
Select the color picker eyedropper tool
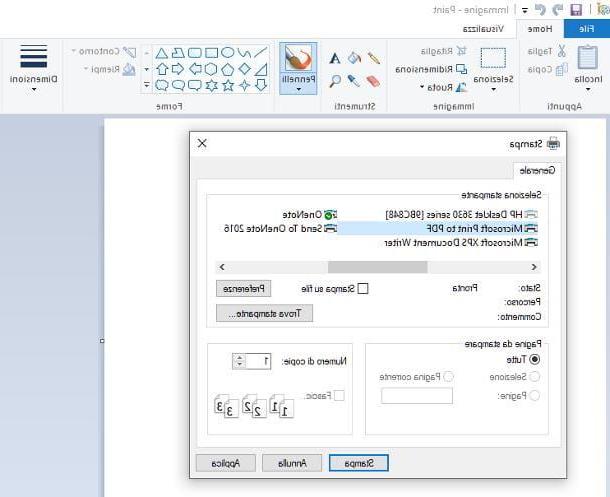354,80
